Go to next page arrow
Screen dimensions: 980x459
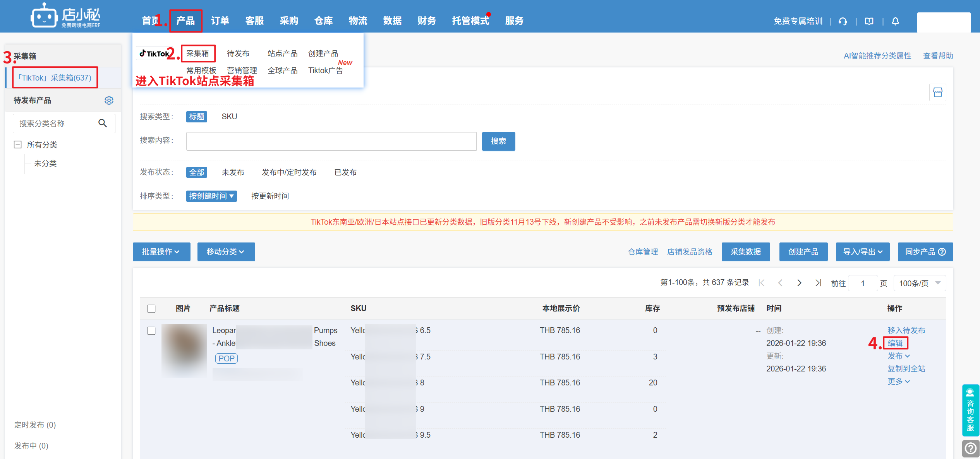(799, 283)
